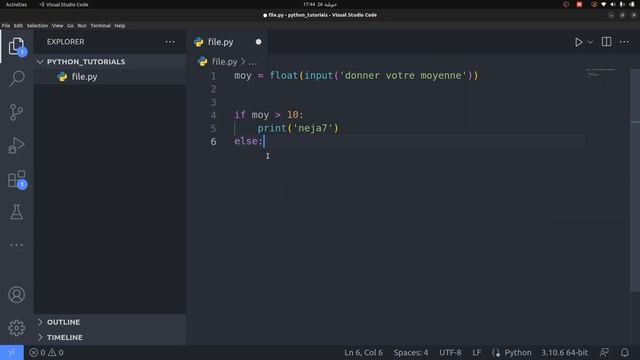Open notifications bell
The image size is (640, 360).
(x=624, y=352)
